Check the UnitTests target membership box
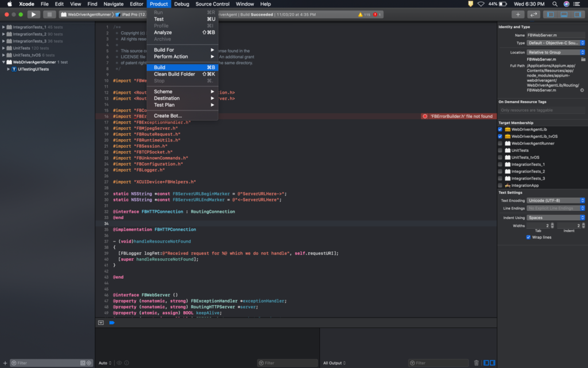The height and width of the screenshot is (368, 588). [x=500, y=150]
